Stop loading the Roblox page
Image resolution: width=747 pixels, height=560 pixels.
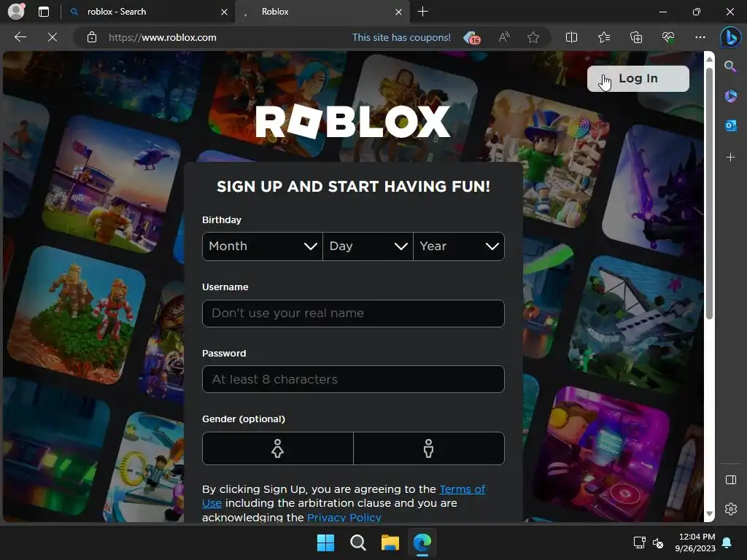(x=53, y=37)
